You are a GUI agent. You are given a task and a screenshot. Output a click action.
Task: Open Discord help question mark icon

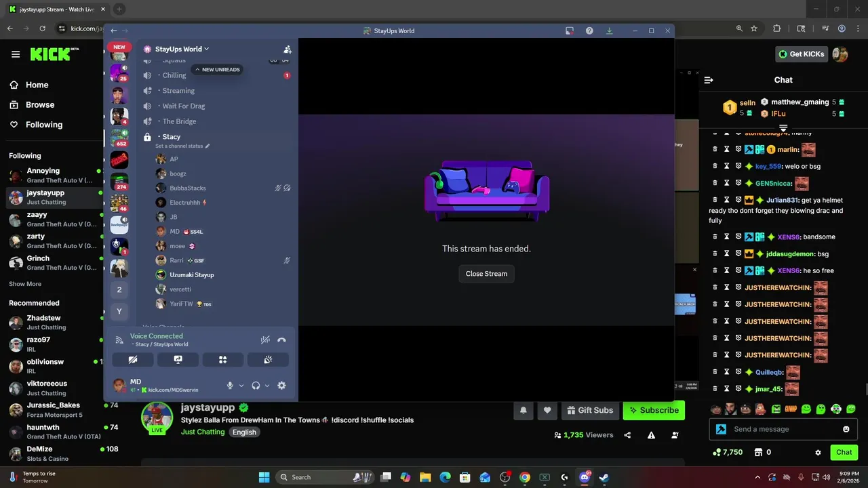click(589, 30)
